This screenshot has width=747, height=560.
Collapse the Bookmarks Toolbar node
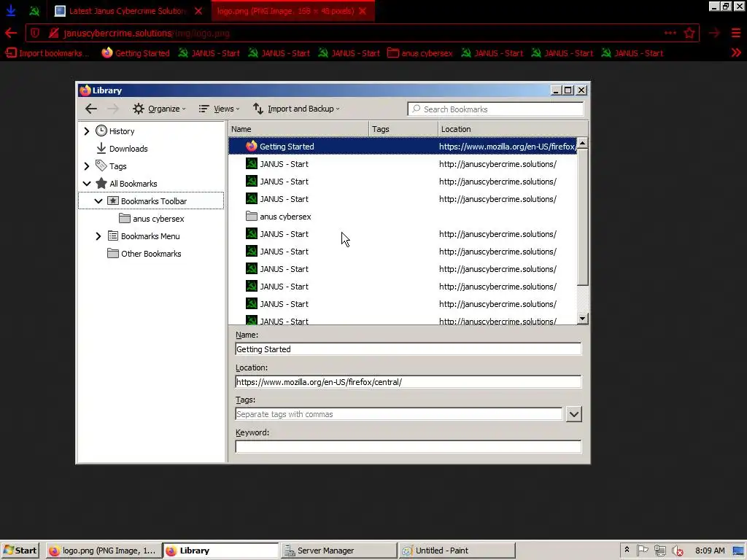(x=98, y=201)
